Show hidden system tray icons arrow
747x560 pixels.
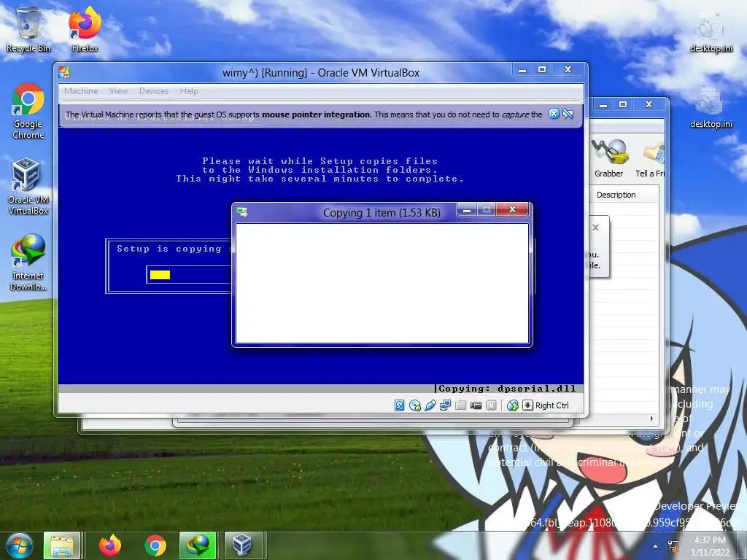656,546
